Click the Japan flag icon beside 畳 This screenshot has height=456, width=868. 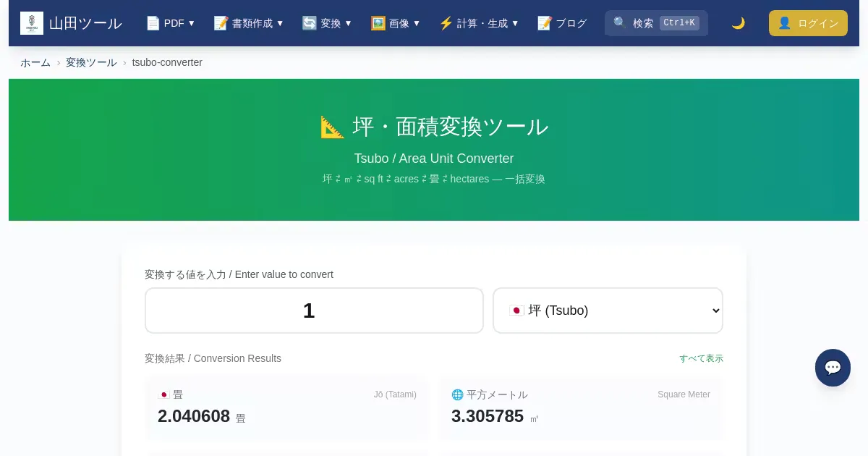point(163,394)
